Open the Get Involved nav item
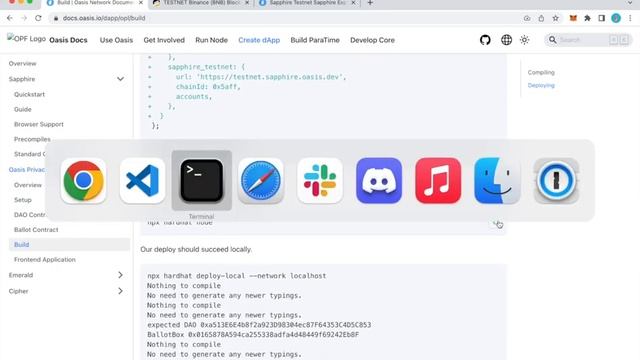The height and width of the screenshot is (360, 640). [x=164, y=40]
